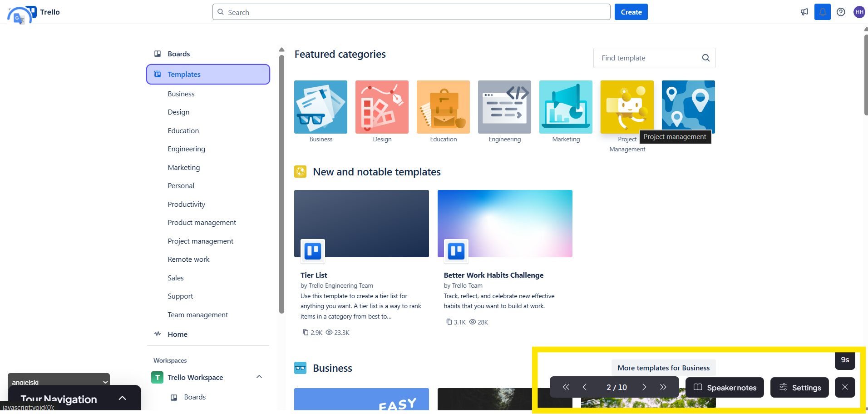Select Education in the sidebar list
Screen dimensions: 868x414
coord(183,130)
